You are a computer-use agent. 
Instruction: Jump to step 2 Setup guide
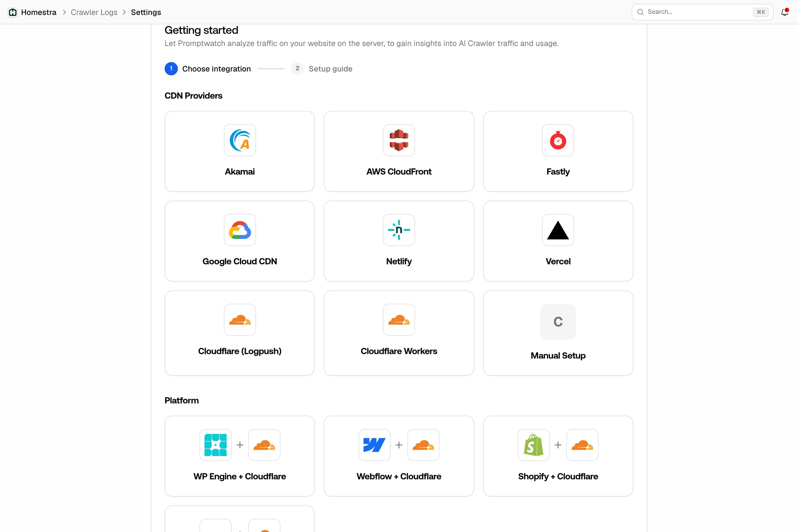coord(322,69)
